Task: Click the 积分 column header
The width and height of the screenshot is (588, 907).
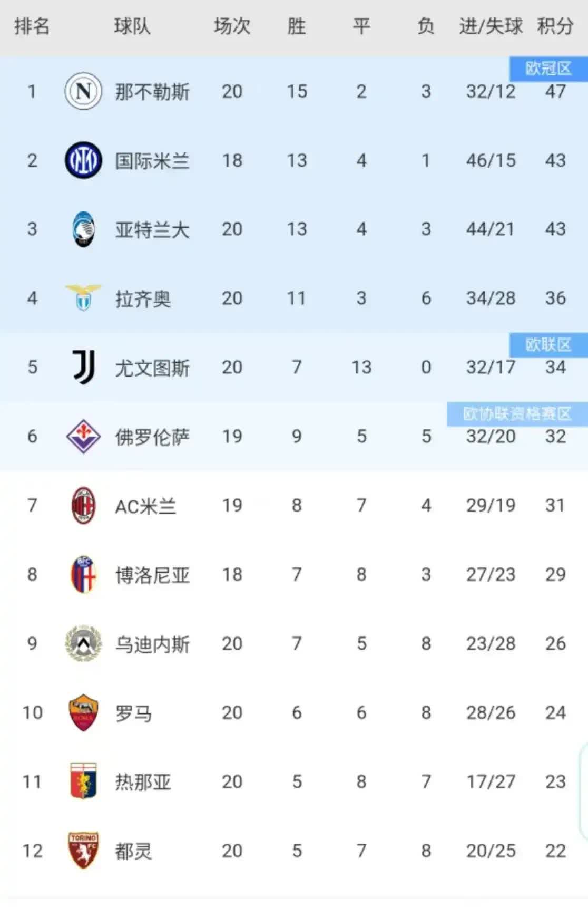Action: coord(555,26)
